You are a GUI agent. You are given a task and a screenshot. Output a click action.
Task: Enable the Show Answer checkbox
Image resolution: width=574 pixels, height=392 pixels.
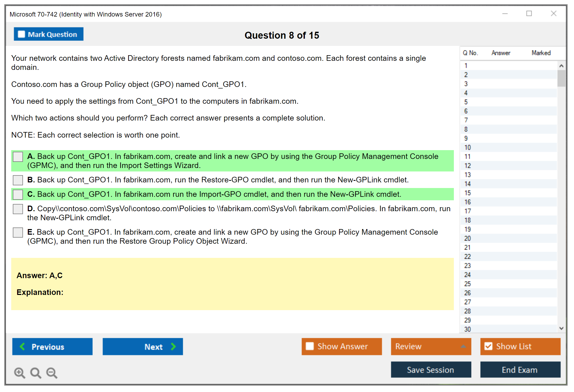(x=310, y=346)
